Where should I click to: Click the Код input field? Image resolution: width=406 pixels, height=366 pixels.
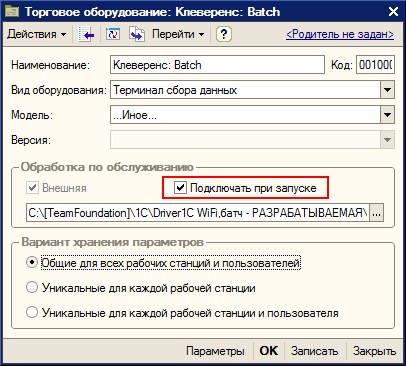(x=375, y=65)
